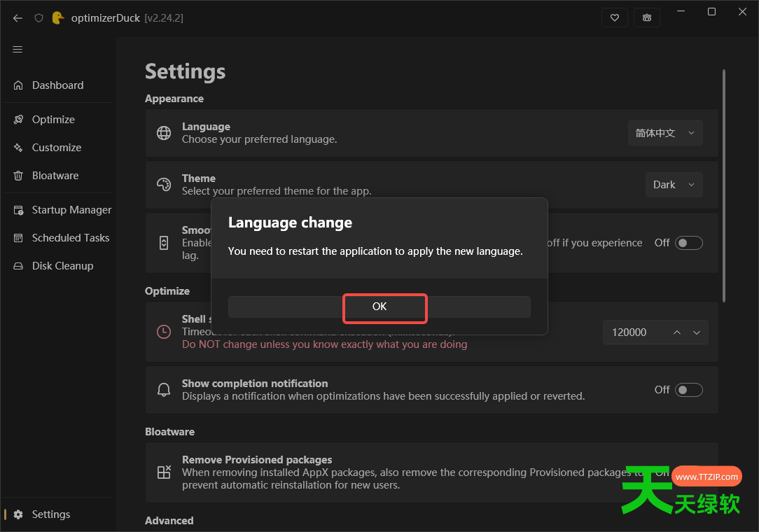The image size is (759, 532).
Task: Click the Advanced section heading
Action: tap(169, 521)
